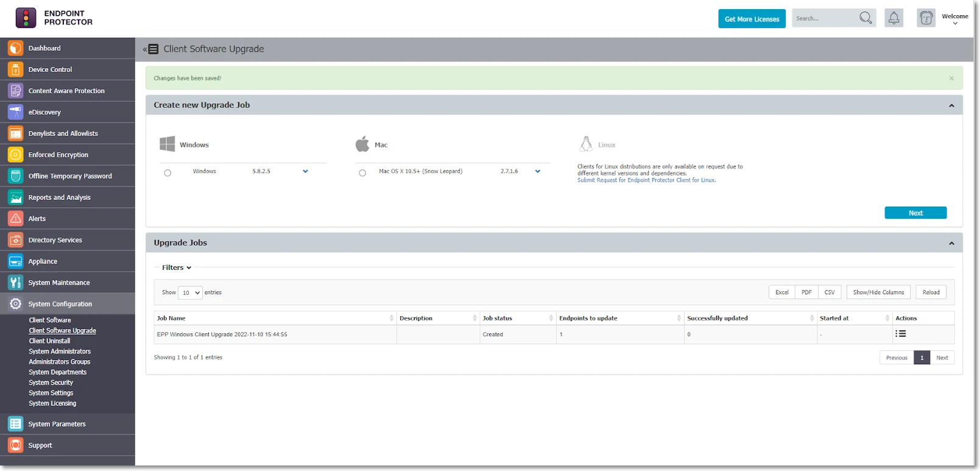Open the Windows 5.8.2.5 version dropdown

tap(305, 171)
